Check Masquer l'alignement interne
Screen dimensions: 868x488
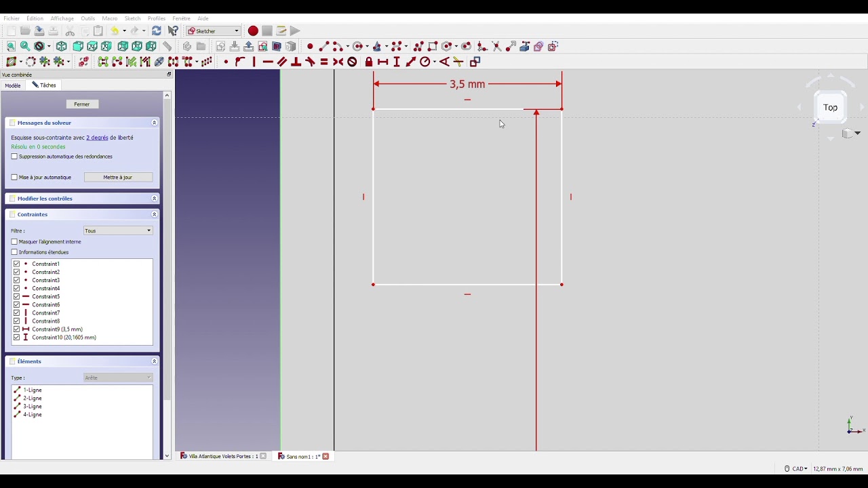click(14, 242)
